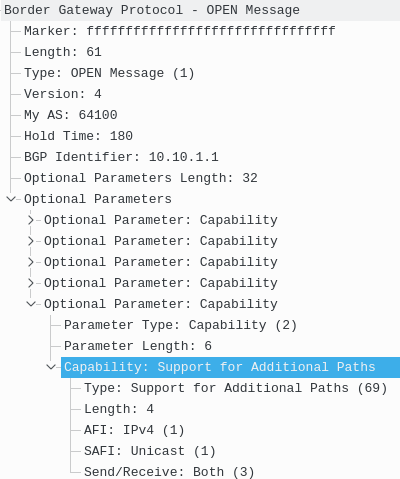Image resolution: width=400 pixels, height=479 pixels.
Task: Select the Marker field row
Action: 180,31
